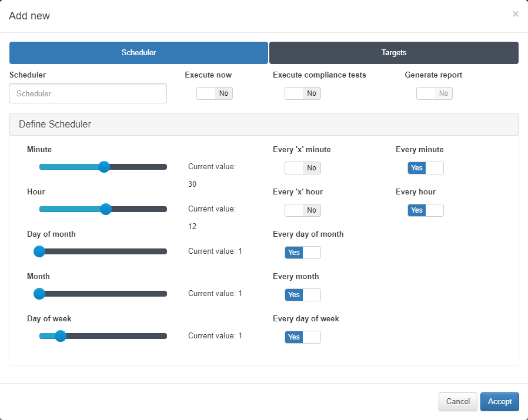The image size is (528, 420).
Task: Click the Minute slider handle
Action: coord(104,167)
